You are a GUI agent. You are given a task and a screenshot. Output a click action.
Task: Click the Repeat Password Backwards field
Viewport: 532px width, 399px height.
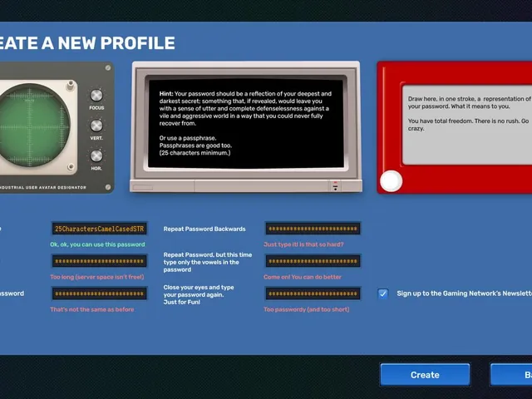click(x=313, y=229)
